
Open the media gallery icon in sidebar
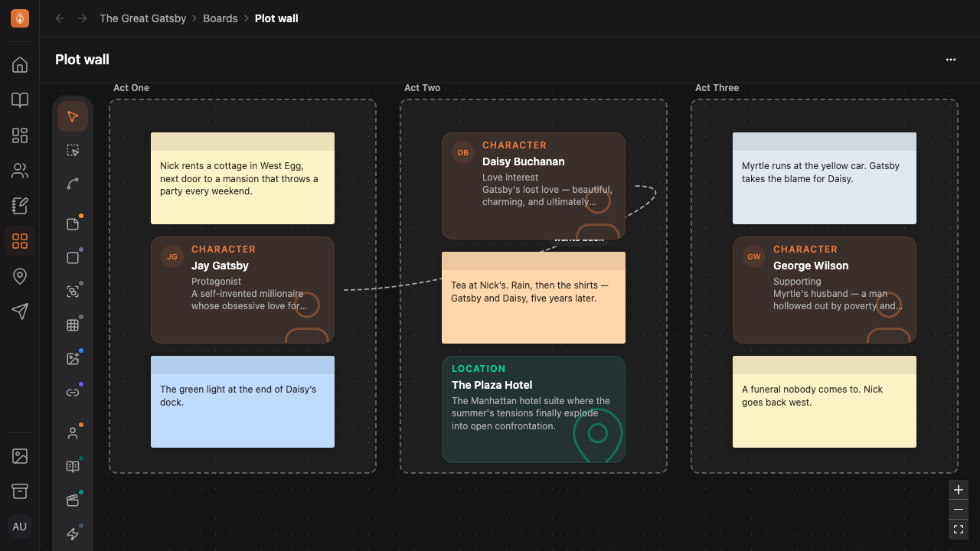point(20,456)
